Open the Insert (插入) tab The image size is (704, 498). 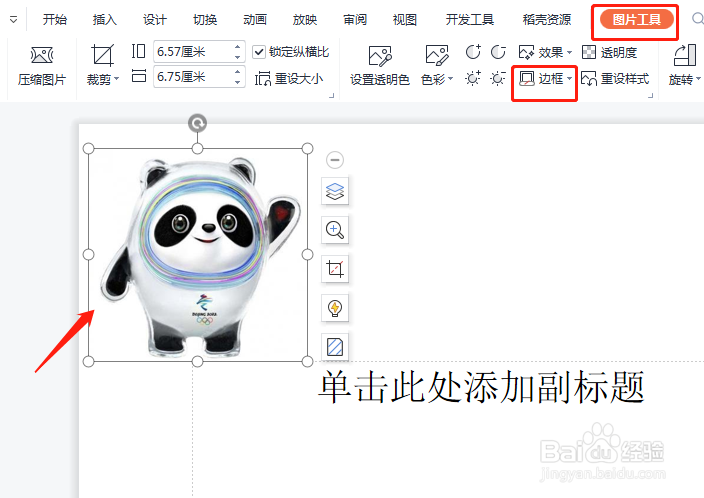coord(105,19)
